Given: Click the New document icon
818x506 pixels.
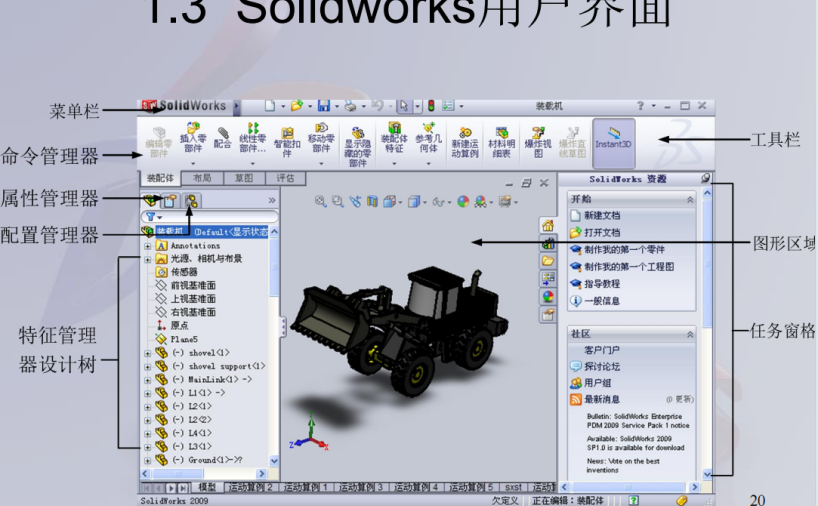Looking at the screenshot, I should [x=270, y=106].
